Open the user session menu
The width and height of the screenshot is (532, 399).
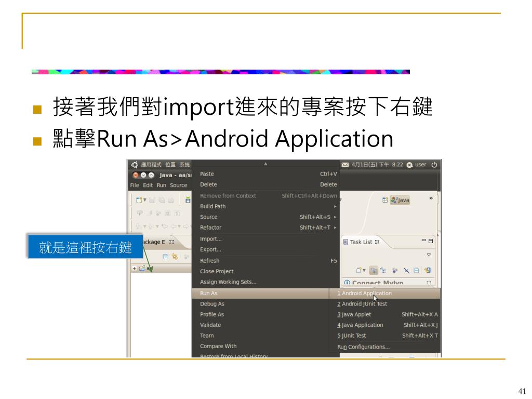[417, 165]
